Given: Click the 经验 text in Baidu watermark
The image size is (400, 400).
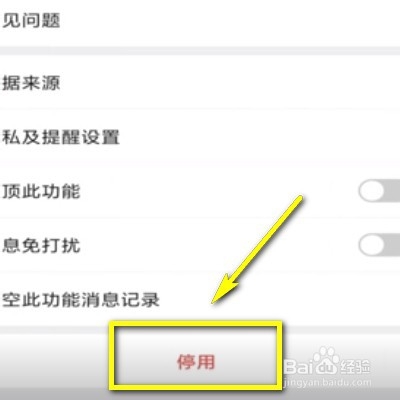Looking at the screenshot, I should pyautogui.click(x=355, y=366).
